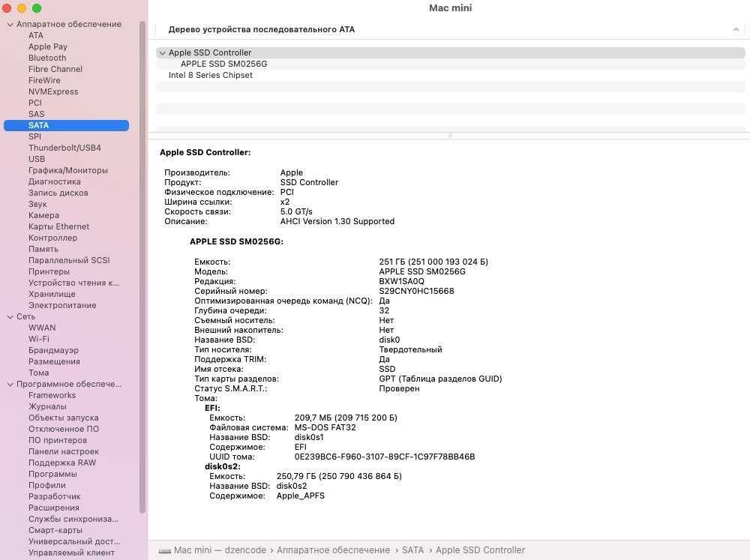Viewport: 750px width, 560px height.
Task: Open Диагностика in the sidebar
Action: pyautogui.click(x=55, y=181)
